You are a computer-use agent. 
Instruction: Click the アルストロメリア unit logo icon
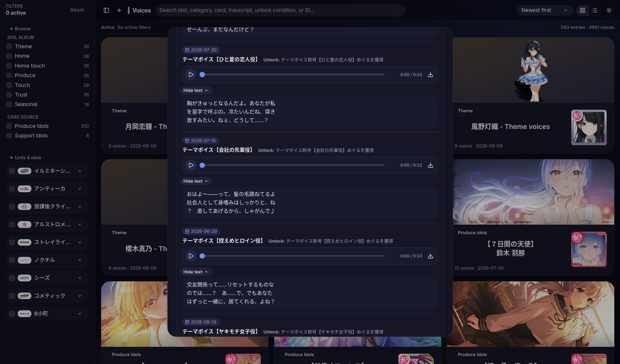tap(25, 224)
